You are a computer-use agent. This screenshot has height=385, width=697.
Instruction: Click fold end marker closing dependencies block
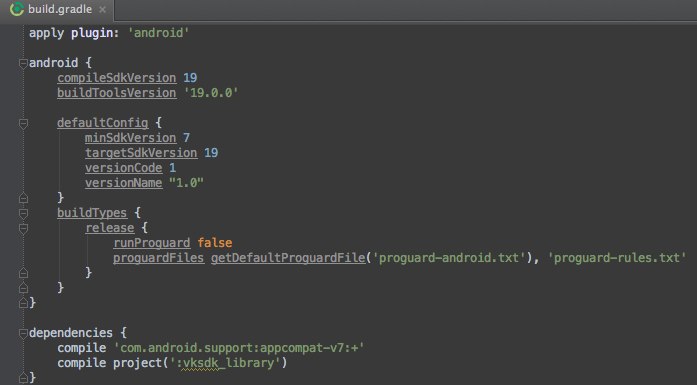coord(24,378)
